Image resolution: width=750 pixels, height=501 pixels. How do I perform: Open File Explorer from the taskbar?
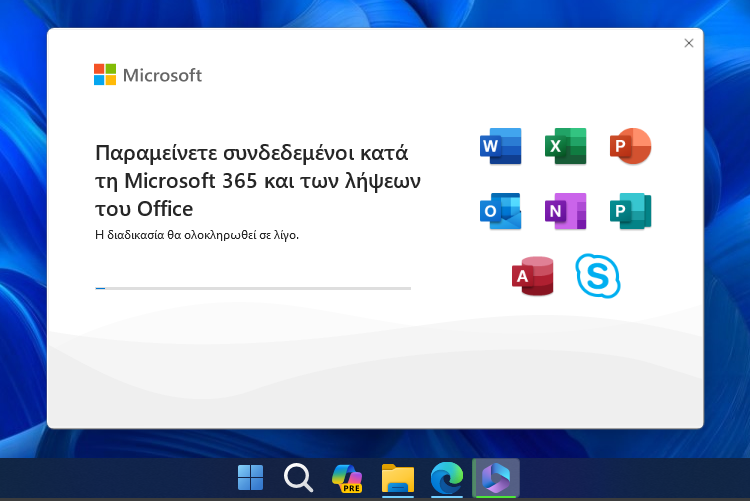pyautogui.click(x=398, y=478)
